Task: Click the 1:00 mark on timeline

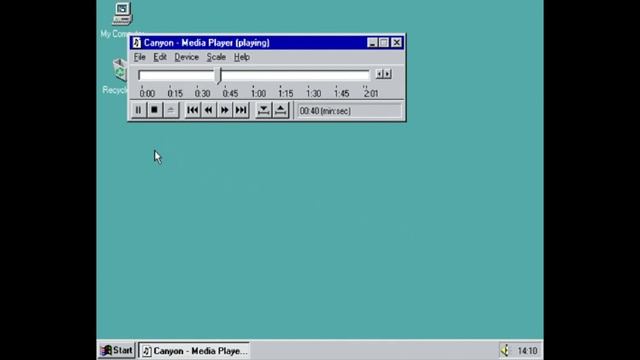Action: pyautogui.click(x=258, y=94)
